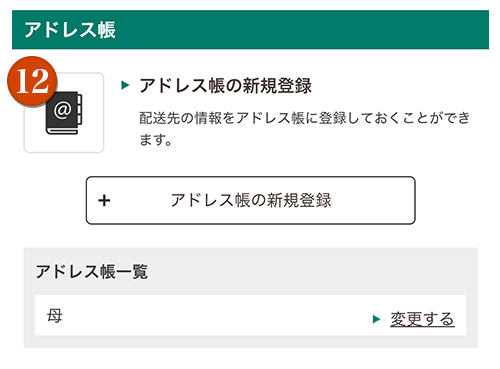Click the @ symbol on the book cover
Viewport: 500px width, 369px height.
click(62, 110)
